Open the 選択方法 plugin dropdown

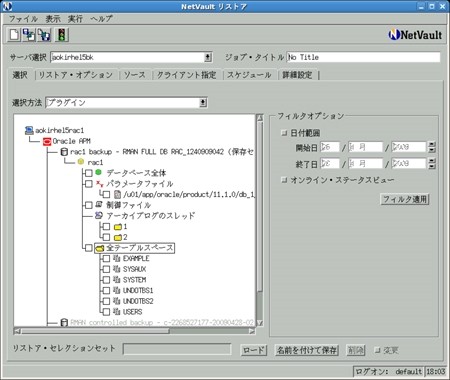coord(203,103)
